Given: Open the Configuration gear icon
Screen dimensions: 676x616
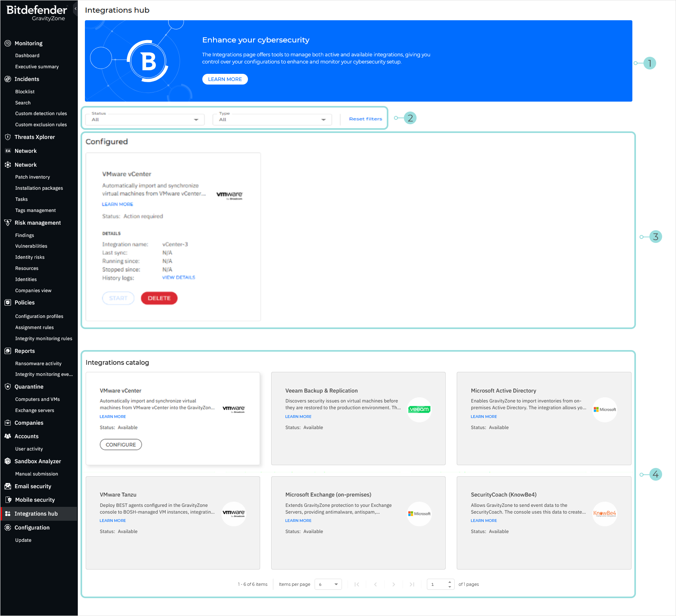Looking at the screenshot, I should coord(8,527).
